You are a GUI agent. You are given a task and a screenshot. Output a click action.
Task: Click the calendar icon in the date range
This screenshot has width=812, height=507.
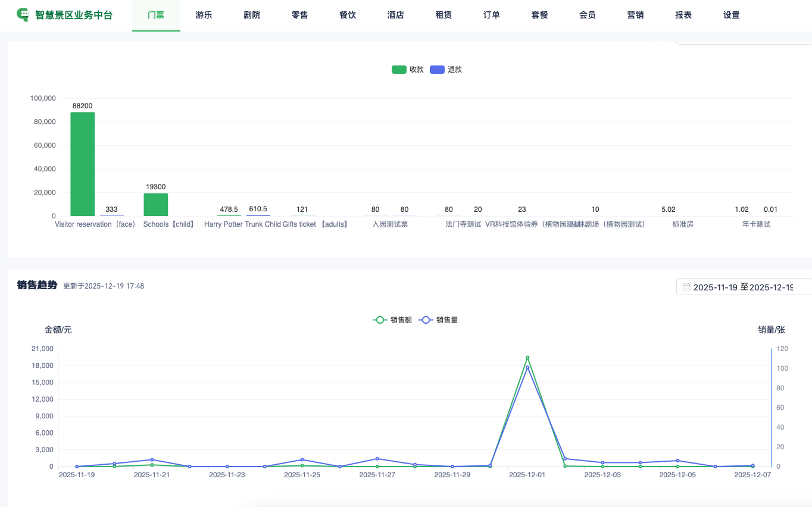click(x=686, y=287)
